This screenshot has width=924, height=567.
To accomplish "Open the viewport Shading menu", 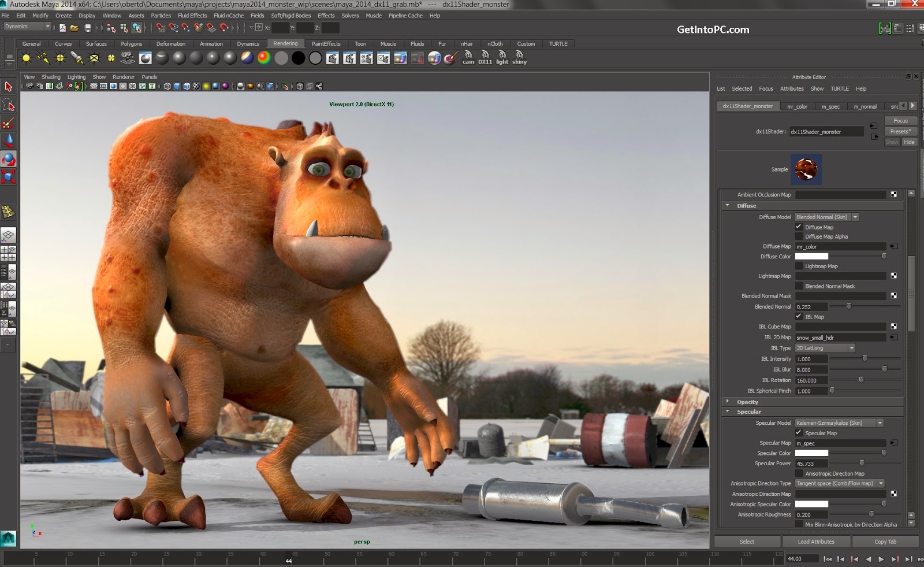I will click(51, 77).
